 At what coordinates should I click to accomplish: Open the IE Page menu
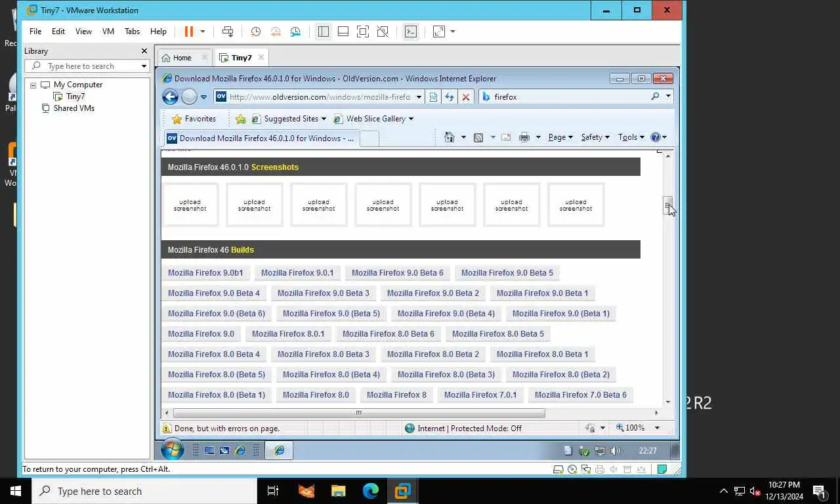click(x=560, y=137)
